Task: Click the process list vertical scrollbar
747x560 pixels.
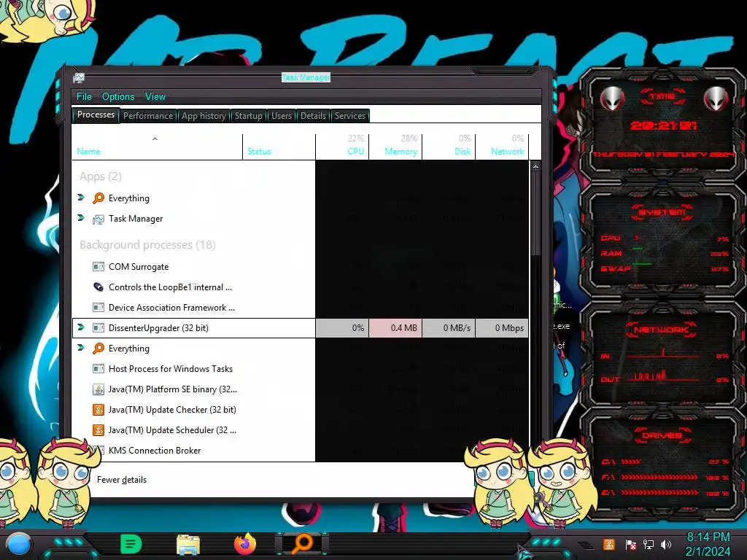Action: click(536, 214)
